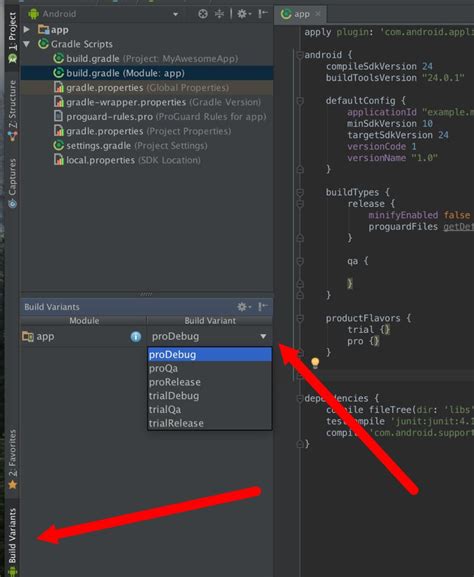Open the Project tool window tab
Screen dimensions: 474x577
point(12,37)
